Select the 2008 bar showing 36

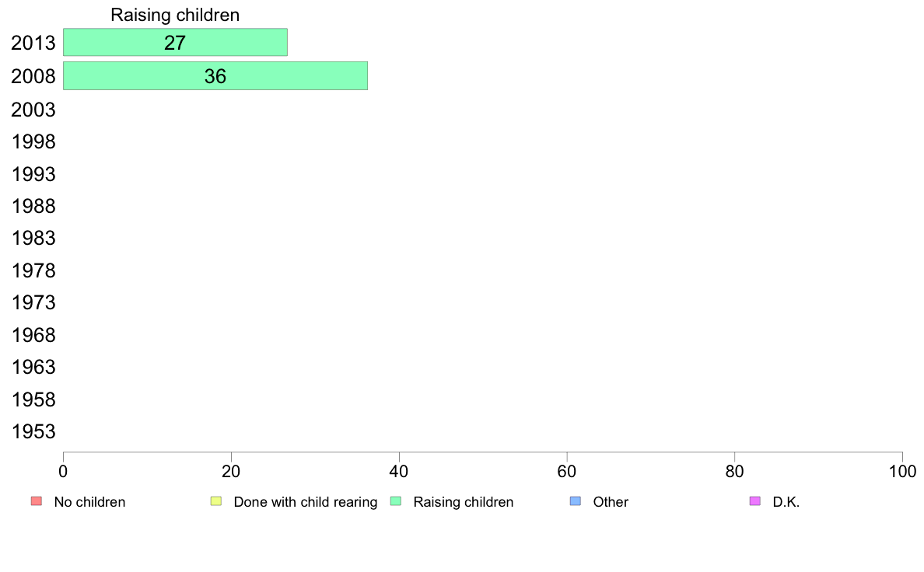coord(215,76)
